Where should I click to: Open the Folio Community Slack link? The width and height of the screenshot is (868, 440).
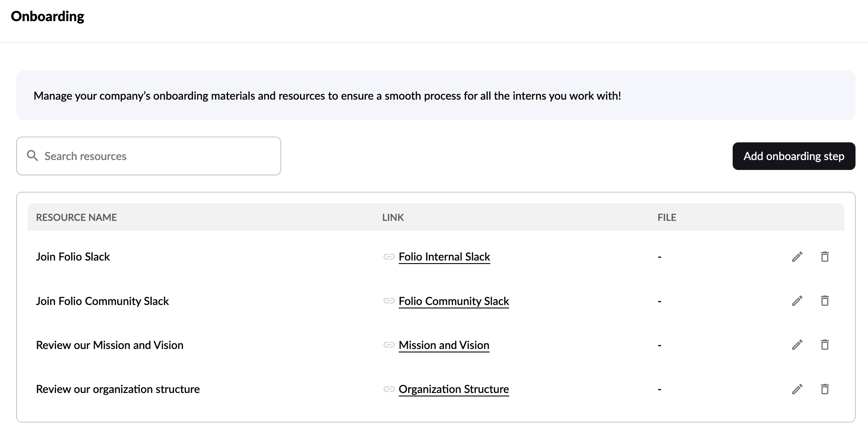(454, 301)
